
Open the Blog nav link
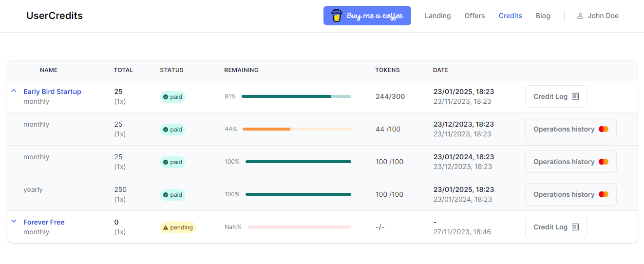tap(543, 16)
